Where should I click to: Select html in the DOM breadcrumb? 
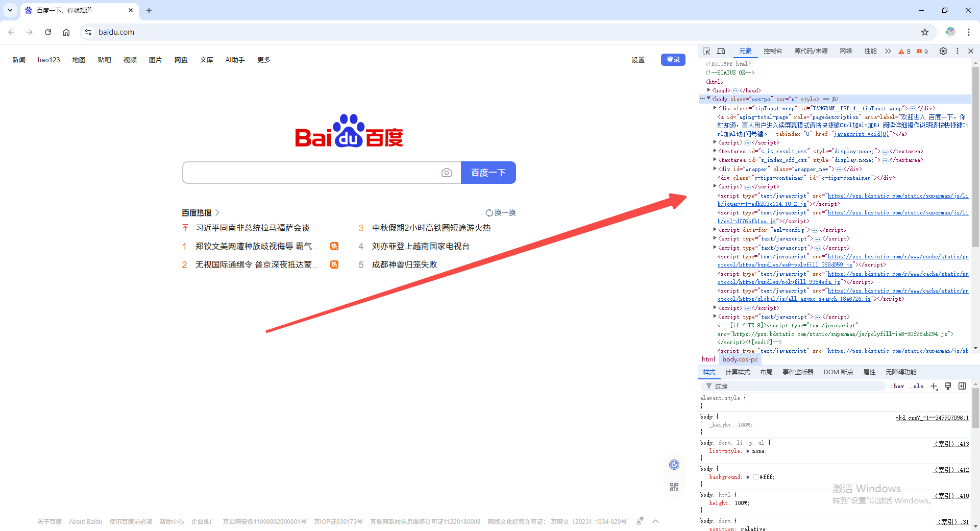point(708,359)
